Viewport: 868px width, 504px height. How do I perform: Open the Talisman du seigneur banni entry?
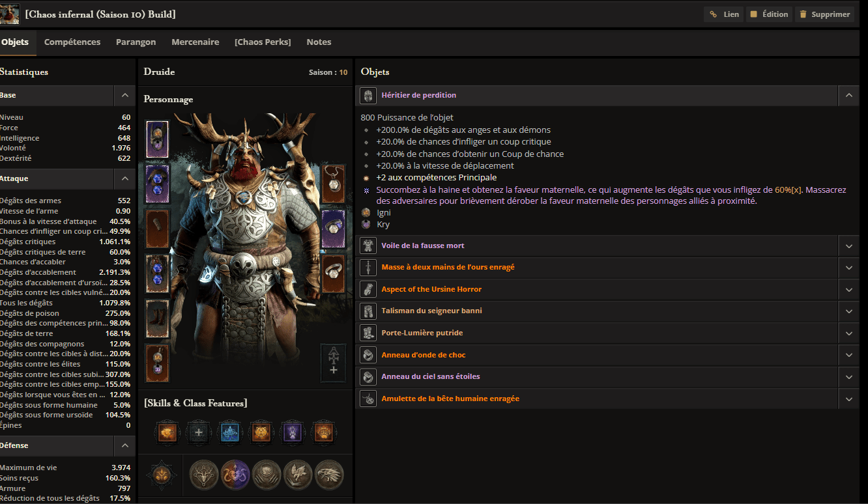431,311
